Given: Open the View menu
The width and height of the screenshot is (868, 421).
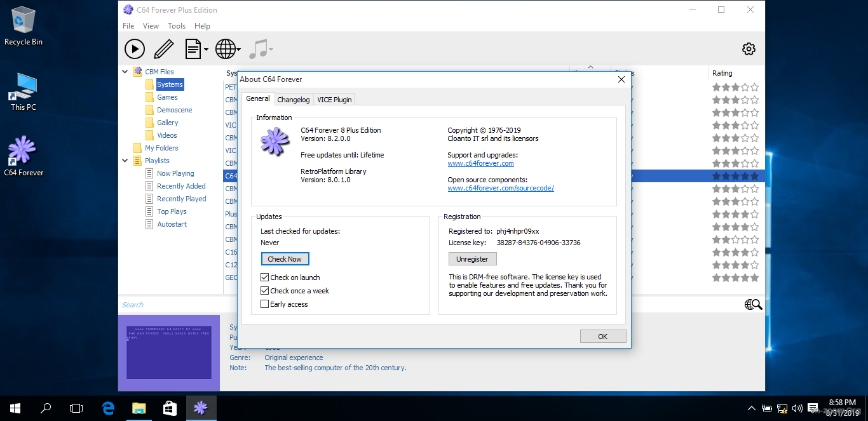Looking at the screenshot, I should tap(151, 26).
